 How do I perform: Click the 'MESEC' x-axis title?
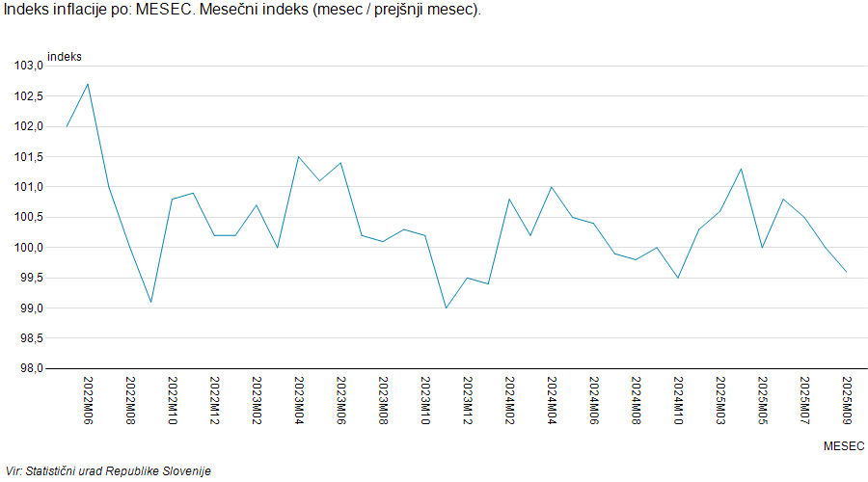click(x=844, y=445)
